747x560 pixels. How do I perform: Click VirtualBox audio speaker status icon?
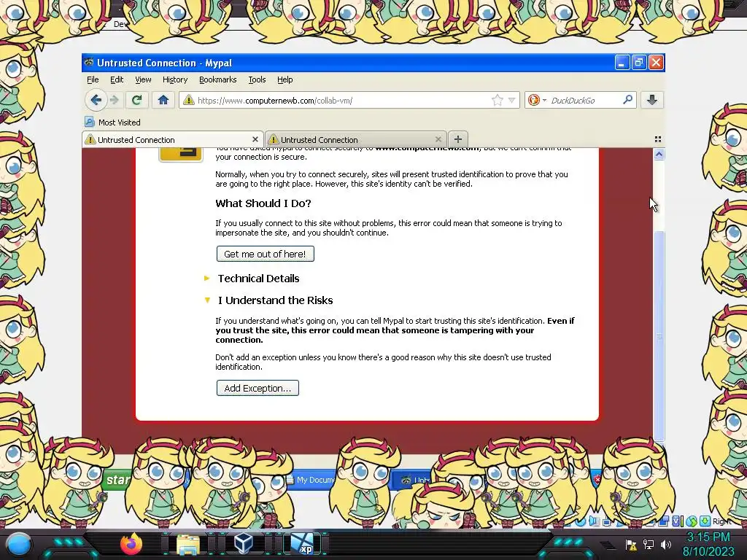[593, 521]
